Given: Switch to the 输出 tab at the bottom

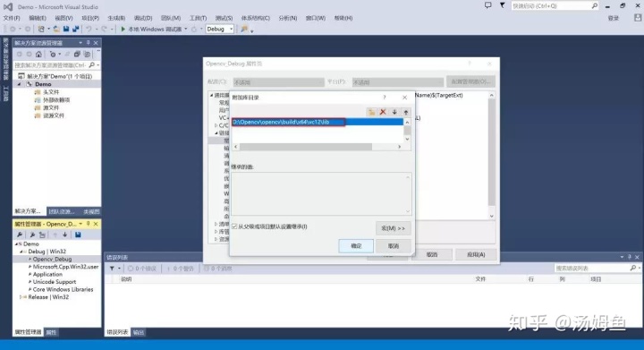Looking at the screenshot, I should pos(139,332).
